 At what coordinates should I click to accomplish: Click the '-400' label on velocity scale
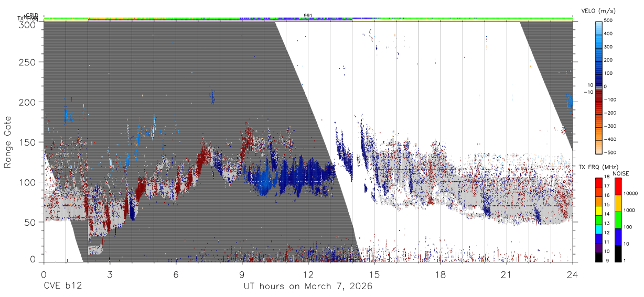610,139
